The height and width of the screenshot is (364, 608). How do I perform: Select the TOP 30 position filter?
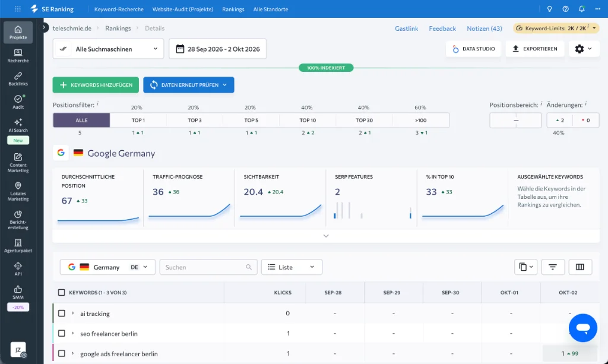coord(364,120)
